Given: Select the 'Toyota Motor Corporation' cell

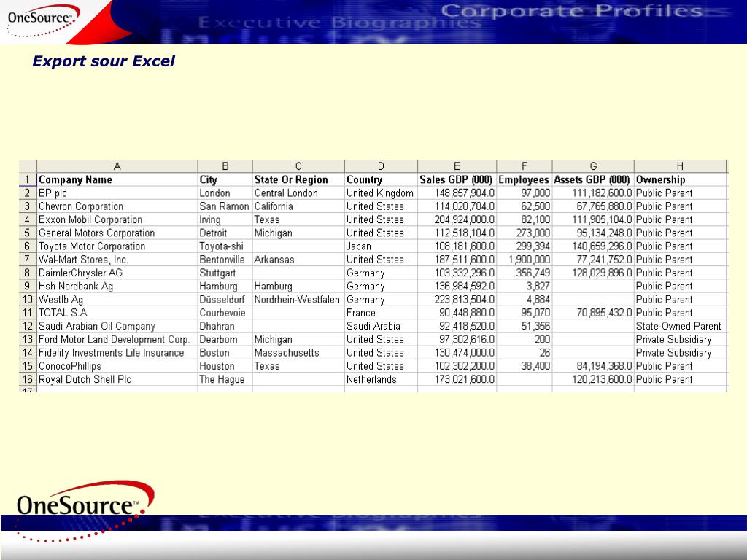Looking at the screenshot, I should coord(117,246).
